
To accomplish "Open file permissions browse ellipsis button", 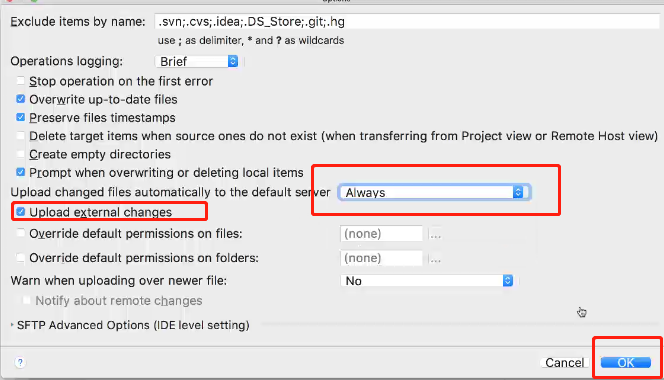I will (435, 234).
